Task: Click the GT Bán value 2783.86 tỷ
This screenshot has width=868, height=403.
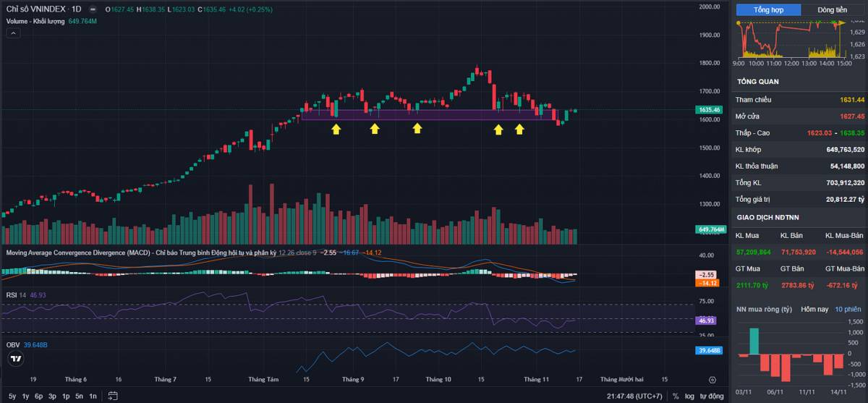Action: click(x=798, y=285)
